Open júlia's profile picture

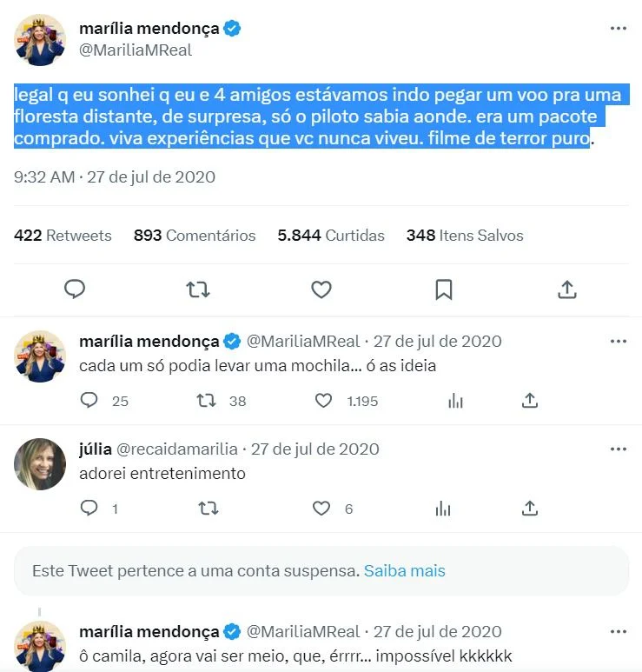point(40,463)
